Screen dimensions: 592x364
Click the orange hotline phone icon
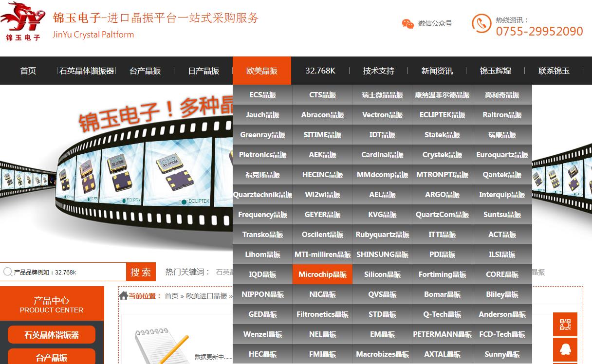tap(481, 23)
